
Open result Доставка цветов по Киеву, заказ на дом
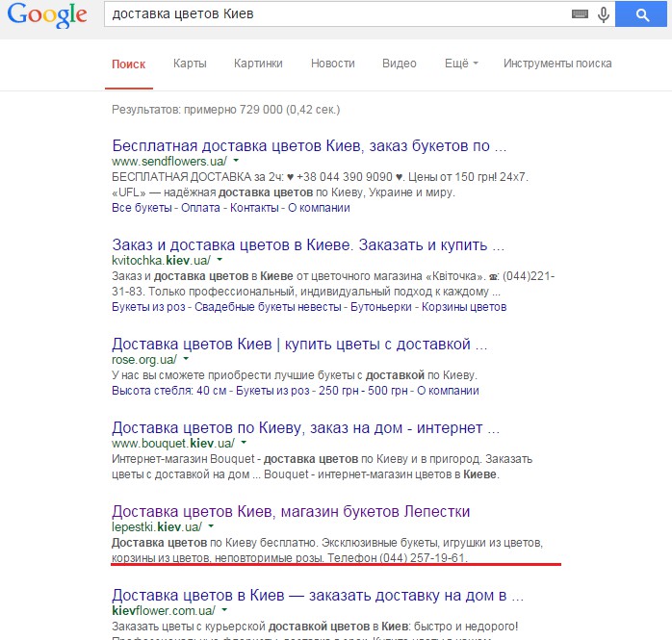(x=305, y=428)
